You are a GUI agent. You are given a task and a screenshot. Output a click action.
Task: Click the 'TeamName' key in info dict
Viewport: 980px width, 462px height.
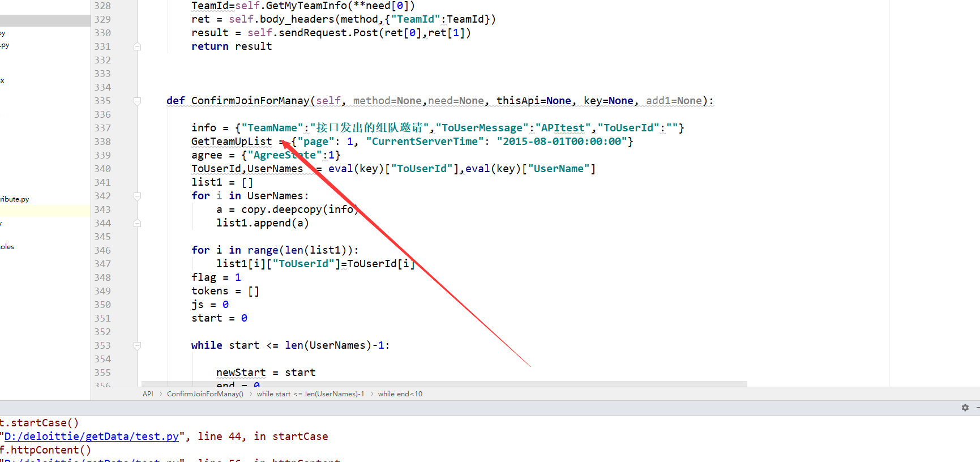[x=272, y=128]
